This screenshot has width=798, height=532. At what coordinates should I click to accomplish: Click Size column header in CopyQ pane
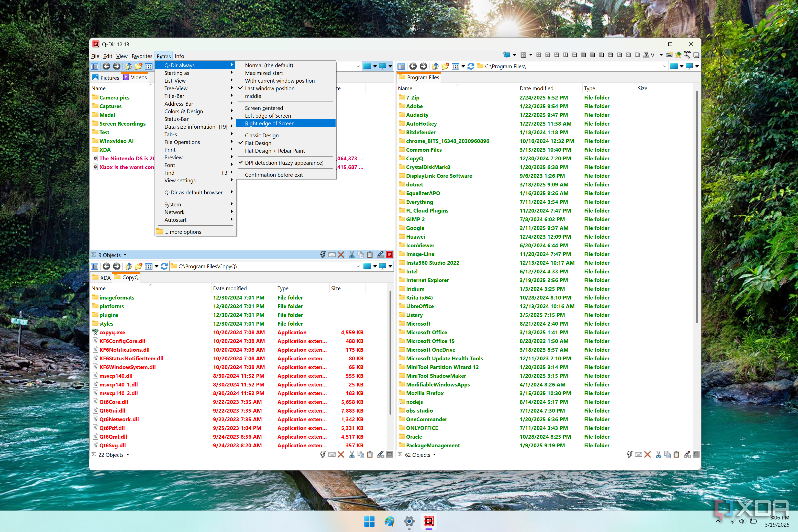347,289
